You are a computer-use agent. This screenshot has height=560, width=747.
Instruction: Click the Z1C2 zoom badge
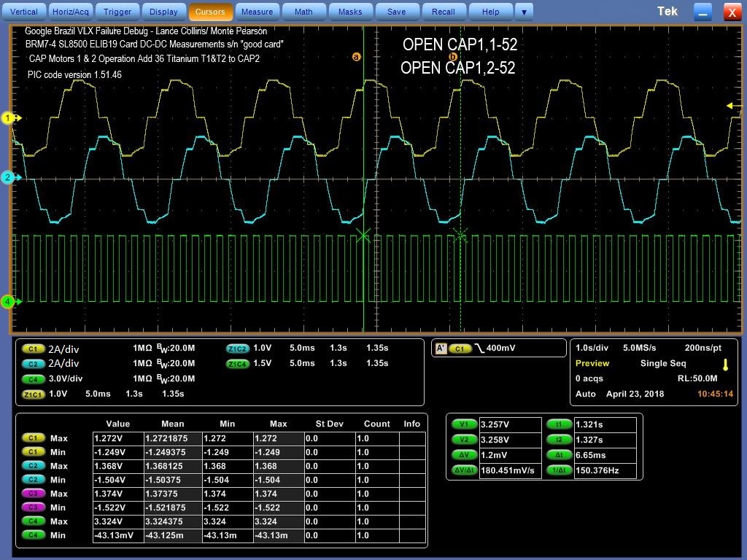(x=238, y=349)
